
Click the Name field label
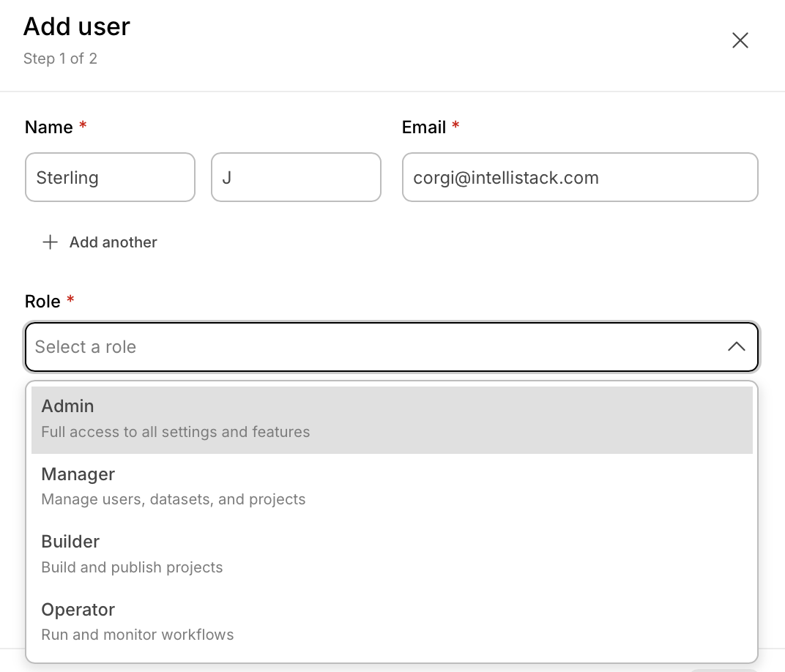[48, 127]
